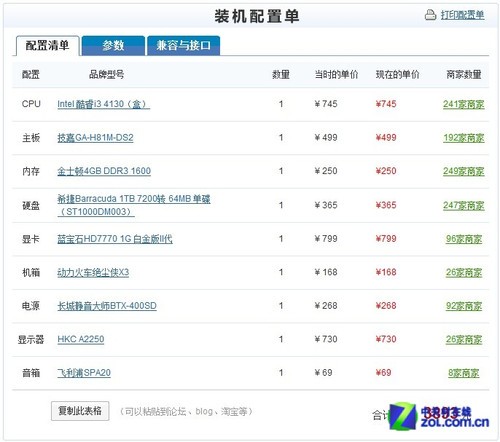500x442 pixels.
Task: Open the 金士顿4GB DDR3 1600 link
Action: point(104,171)
